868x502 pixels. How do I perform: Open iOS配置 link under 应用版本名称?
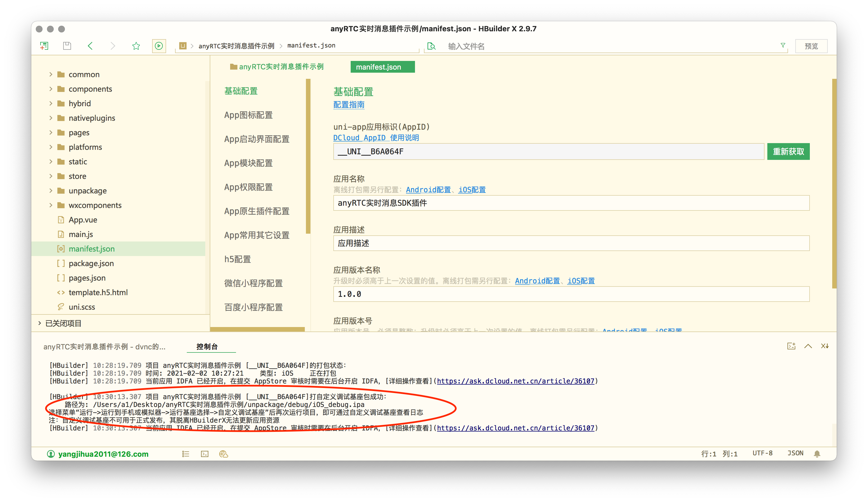point(581,281)
